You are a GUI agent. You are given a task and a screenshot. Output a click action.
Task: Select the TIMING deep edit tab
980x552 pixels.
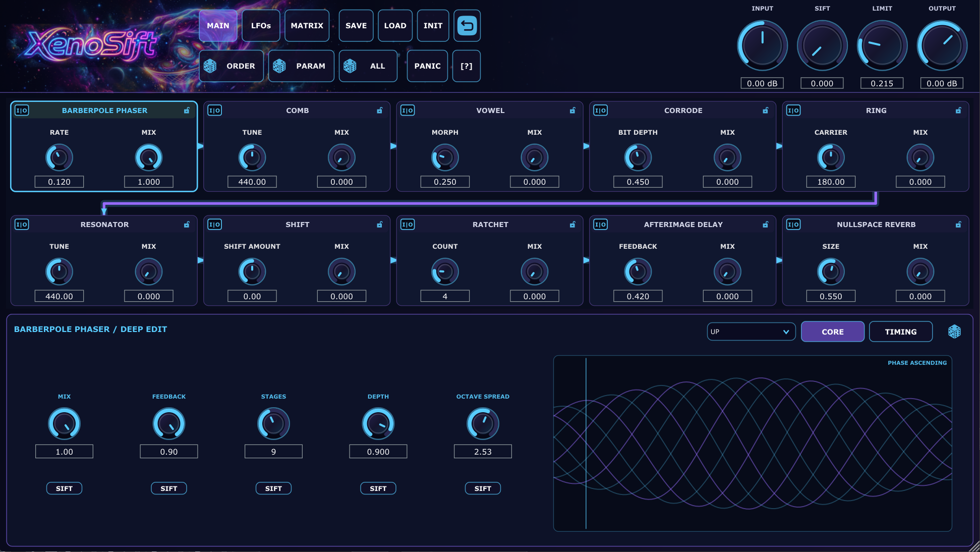pos(900,332)
